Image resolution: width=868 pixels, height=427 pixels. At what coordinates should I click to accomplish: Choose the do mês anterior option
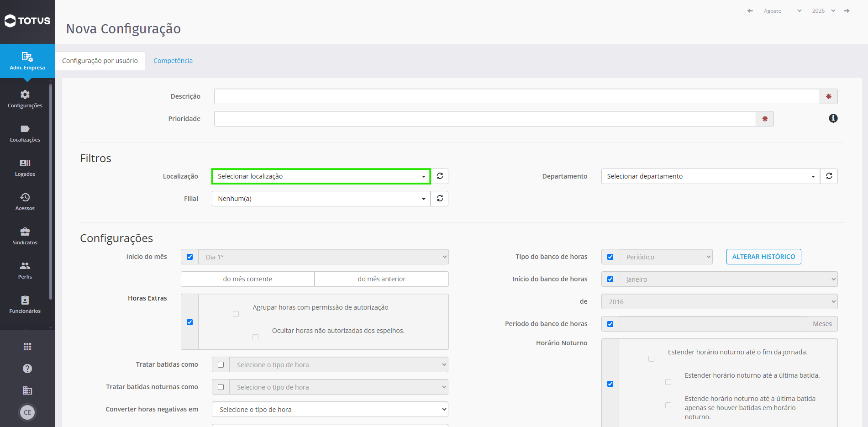tap(382, 279)
